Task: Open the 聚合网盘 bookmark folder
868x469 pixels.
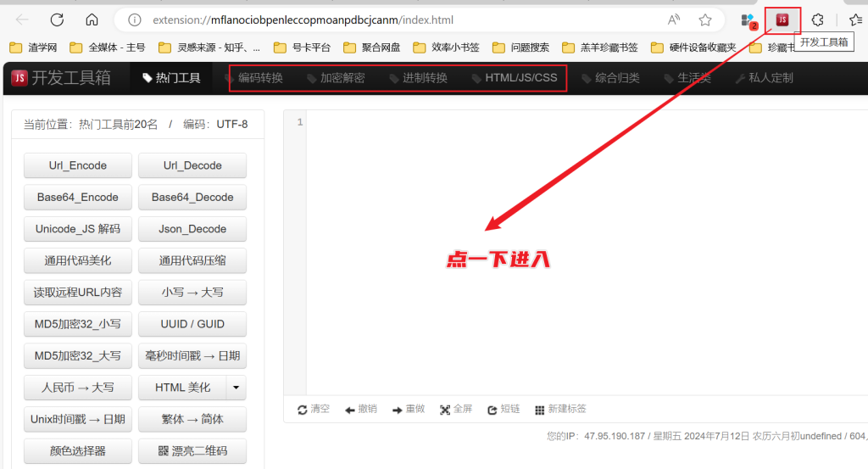Action: [x=372, y=47]
